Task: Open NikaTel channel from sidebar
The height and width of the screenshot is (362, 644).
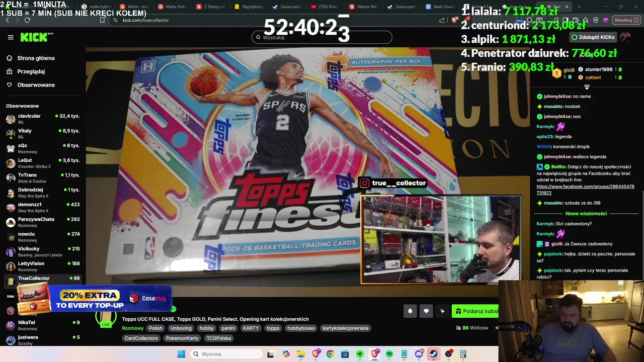Action: [x=43, y=325]
